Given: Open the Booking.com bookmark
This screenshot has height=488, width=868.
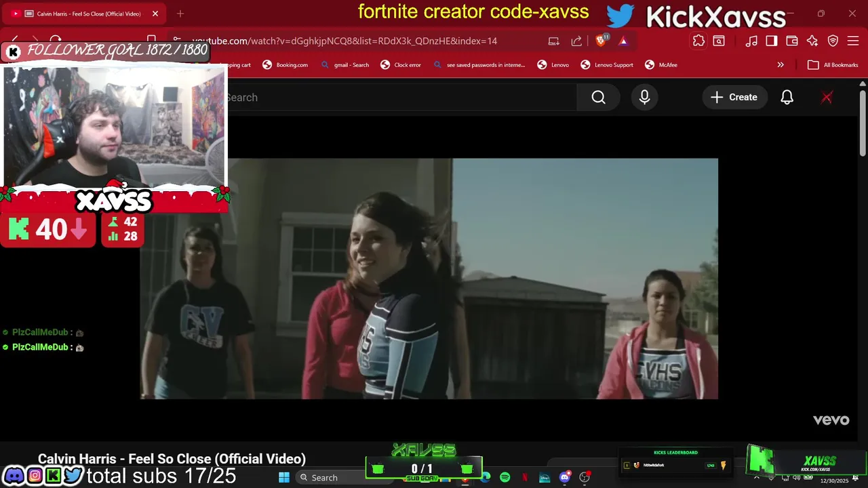Looking at the screenshot, I should (285, 65).
